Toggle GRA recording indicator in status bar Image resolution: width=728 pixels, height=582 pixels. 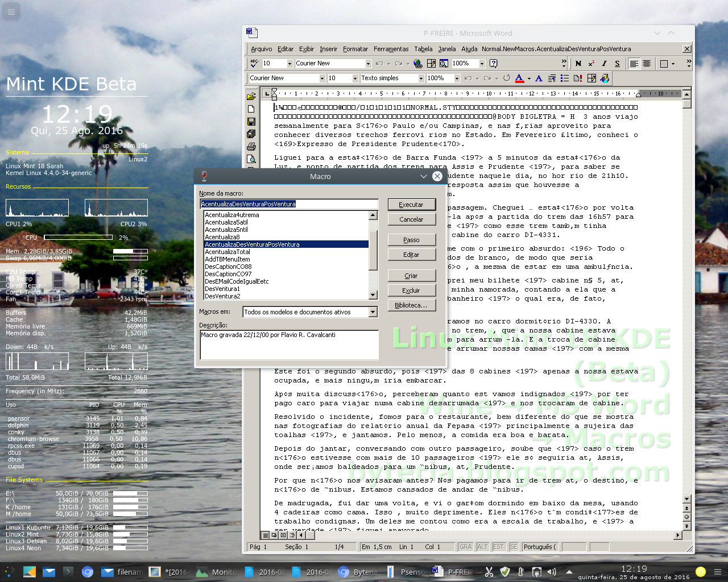tap(466, 547)
